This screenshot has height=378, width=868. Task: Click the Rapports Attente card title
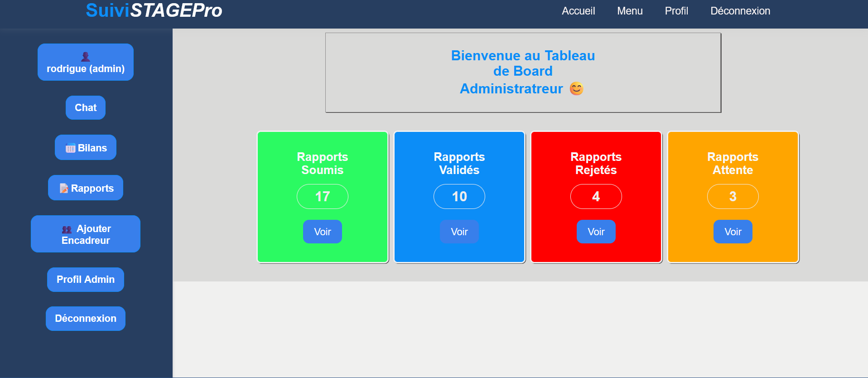point(733,163)
